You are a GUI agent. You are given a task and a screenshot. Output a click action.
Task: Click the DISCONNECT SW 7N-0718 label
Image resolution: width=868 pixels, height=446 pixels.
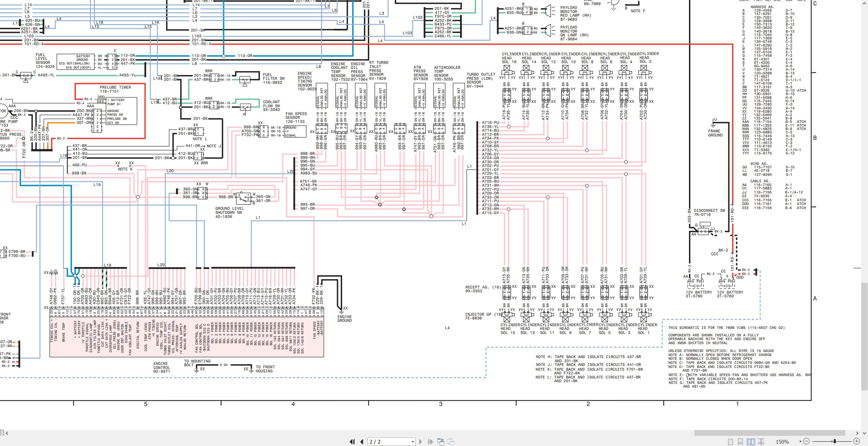(709, 212)
